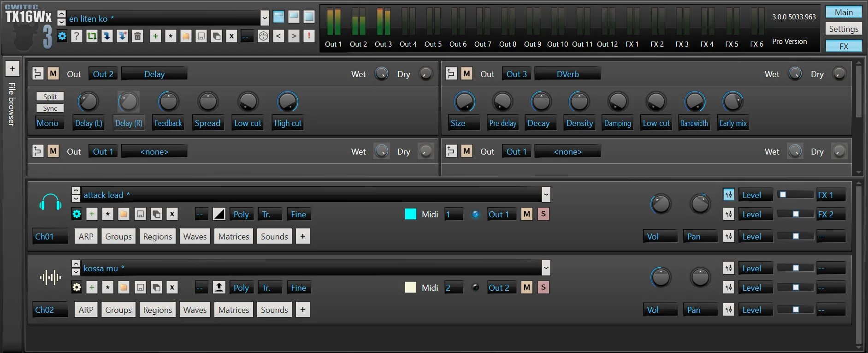
Task: Save performance with top floppy disk icon
Action: pos(201,36)
